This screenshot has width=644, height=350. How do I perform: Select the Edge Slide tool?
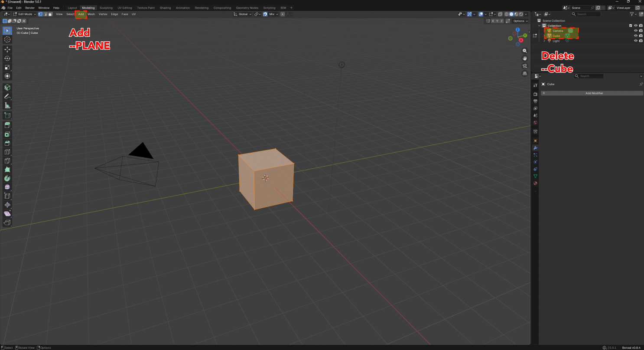(7, 196)
